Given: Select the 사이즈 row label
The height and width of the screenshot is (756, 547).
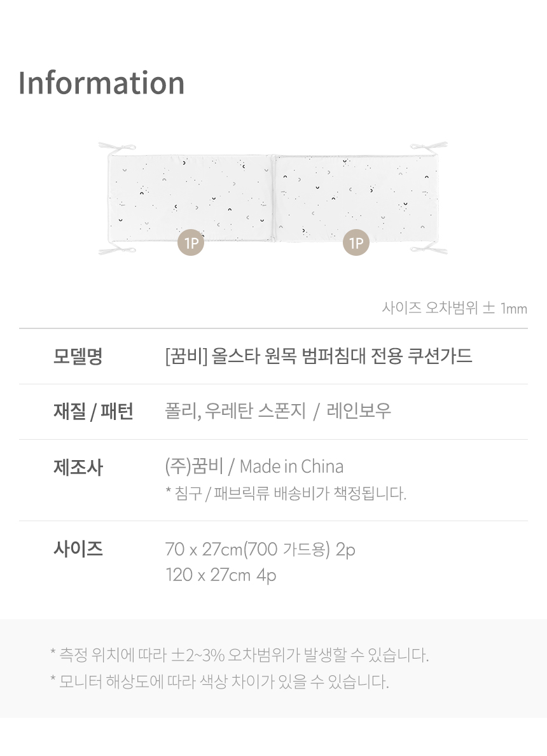Looking at the screenshot, I should click(78, 549).
